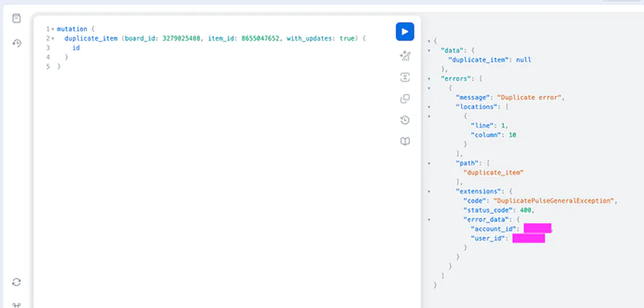The height and width of the screenshot is (308, 644).
Task: Open history from the editor toolbar clock icon
Action: pyautogui.click(x=405, y=120)
